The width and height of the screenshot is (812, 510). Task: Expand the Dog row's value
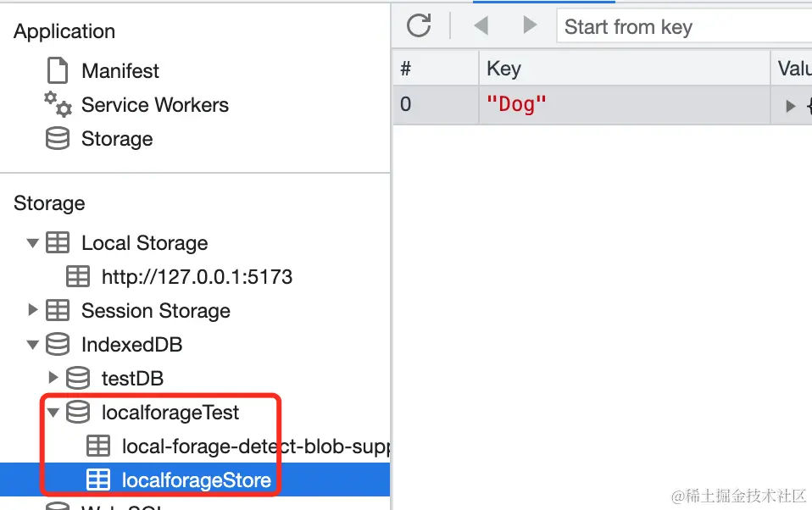pyautogui.click(x=789, y=104)
